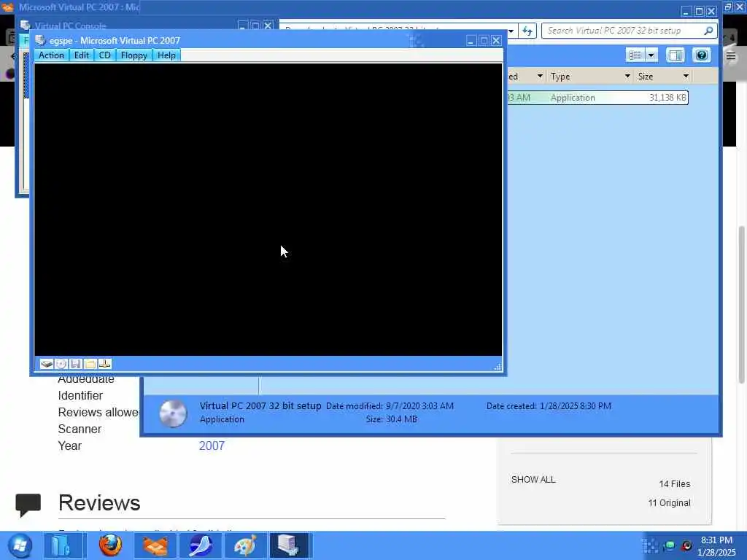Click the magnifier icon in Explorer search
This screenshot has height=560, width=747.
coord(708,31)
